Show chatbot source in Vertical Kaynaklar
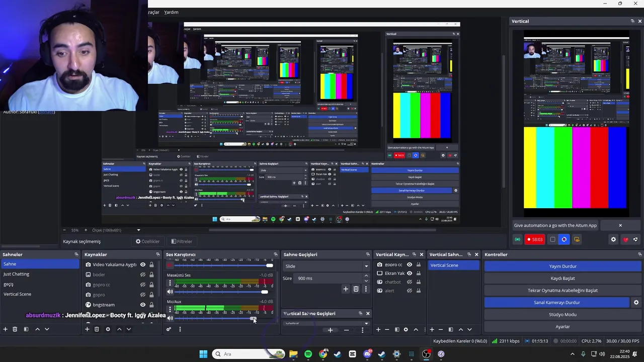 (x=410, y=282)
